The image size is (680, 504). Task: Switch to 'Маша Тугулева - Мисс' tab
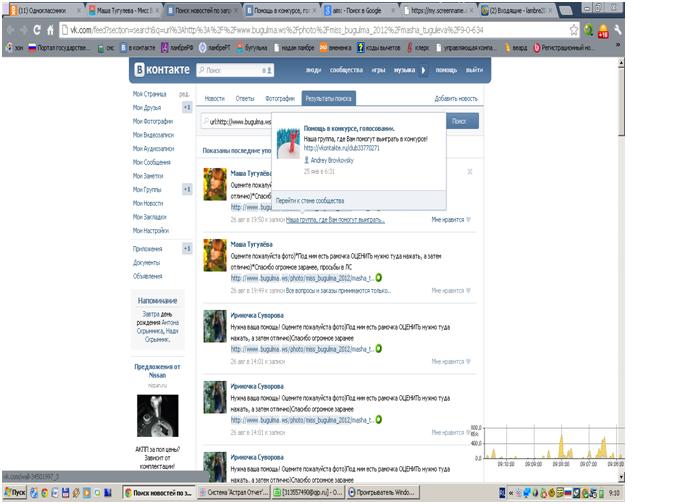pos(123,10)
